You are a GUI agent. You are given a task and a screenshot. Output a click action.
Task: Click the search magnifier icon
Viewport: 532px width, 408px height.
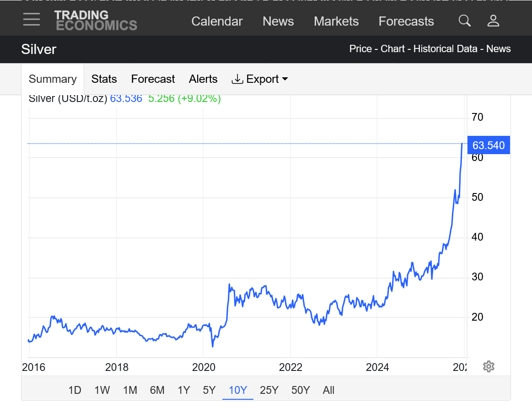coord(464,21)
